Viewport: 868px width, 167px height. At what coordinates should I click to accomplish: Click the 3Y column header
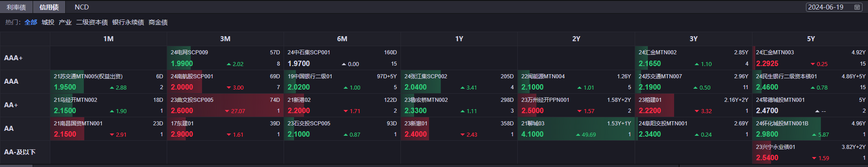click(694, 39)
